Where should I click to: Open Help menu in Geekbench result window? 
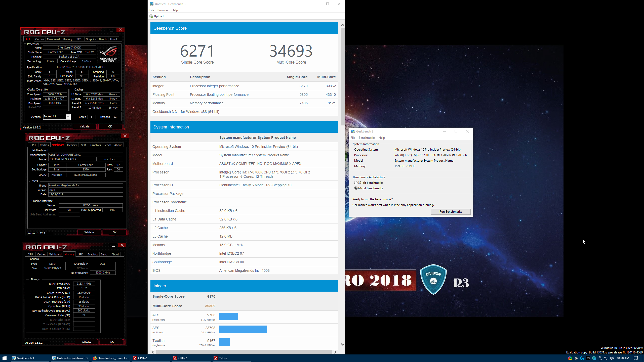pos(175,10)
